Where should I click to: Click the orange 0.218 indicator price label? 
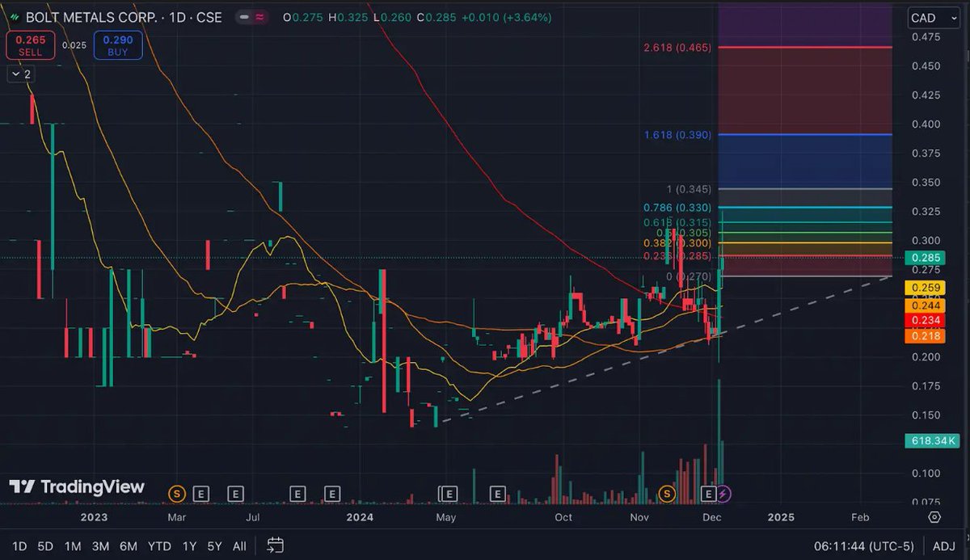(x=926, y=335)
